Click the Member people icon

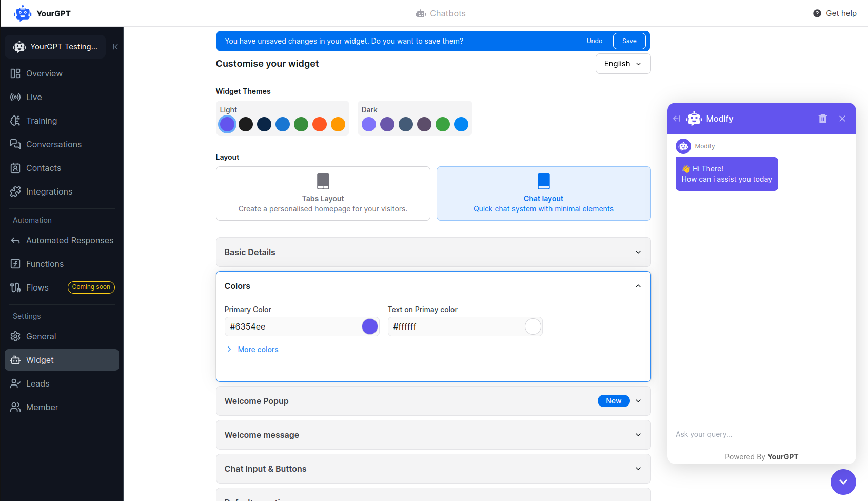[x=15, y=407]
